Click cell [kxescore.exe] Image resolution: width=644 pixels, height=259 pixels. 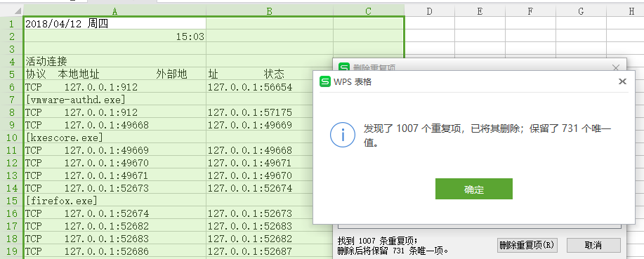115,138
